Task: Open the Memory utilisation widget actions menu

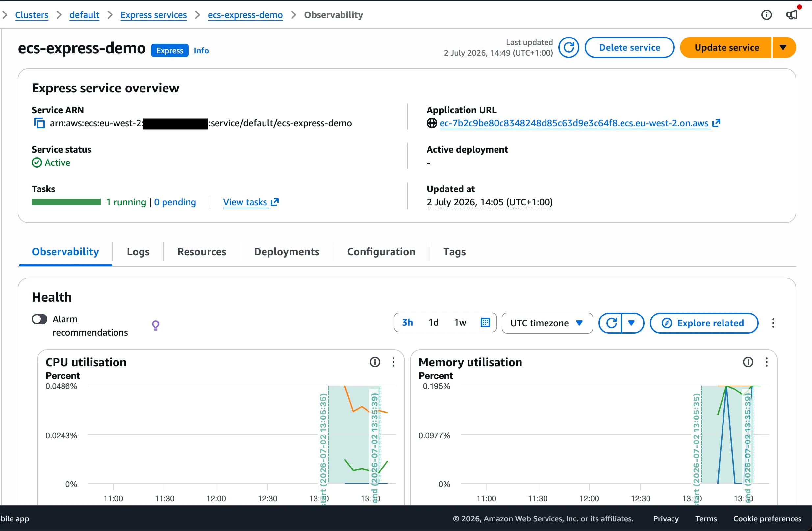Action: point(766,362)
